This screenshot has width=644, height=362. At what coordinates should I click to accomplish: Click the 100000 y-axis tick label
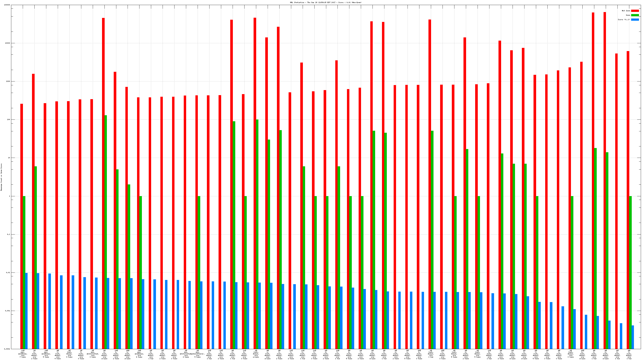click(7, 5)
